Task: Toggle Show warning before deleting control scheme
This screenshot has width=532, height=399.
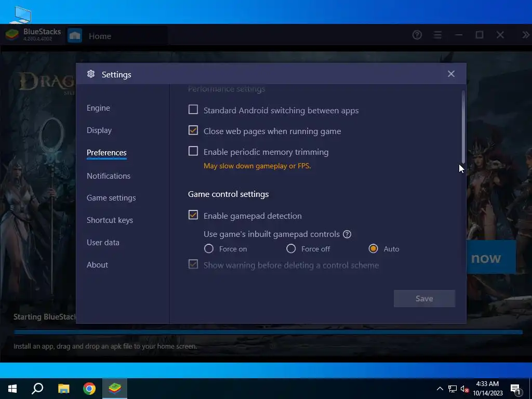Action: pos(193,264)
